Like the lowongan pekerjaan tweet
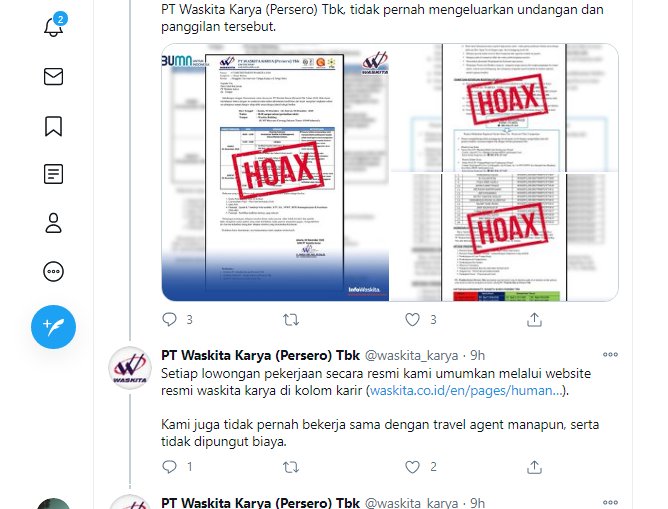Screen dimensions: 668x509 (412, 467)
